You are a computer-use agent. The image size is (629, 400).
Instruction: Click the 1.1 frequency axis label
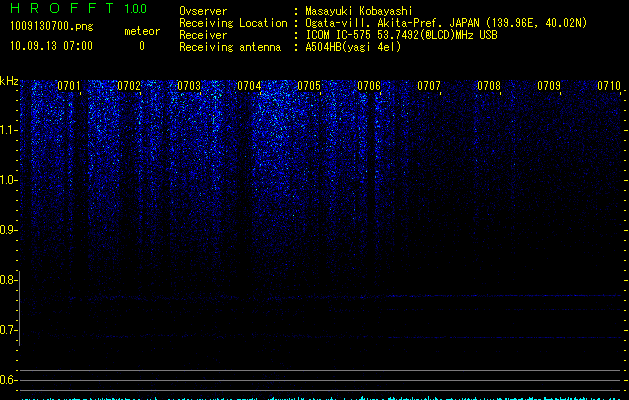(x=7, y=130)
